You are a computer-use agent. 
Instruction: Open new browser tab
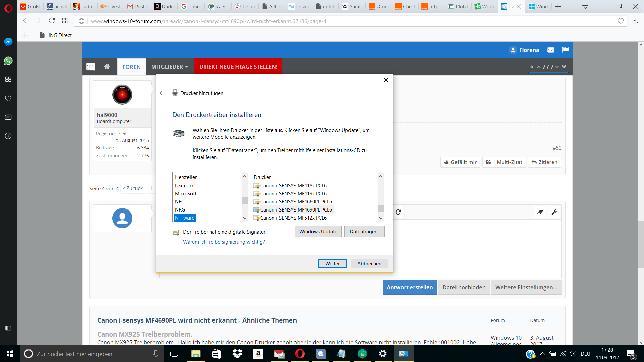coord(558,6)
